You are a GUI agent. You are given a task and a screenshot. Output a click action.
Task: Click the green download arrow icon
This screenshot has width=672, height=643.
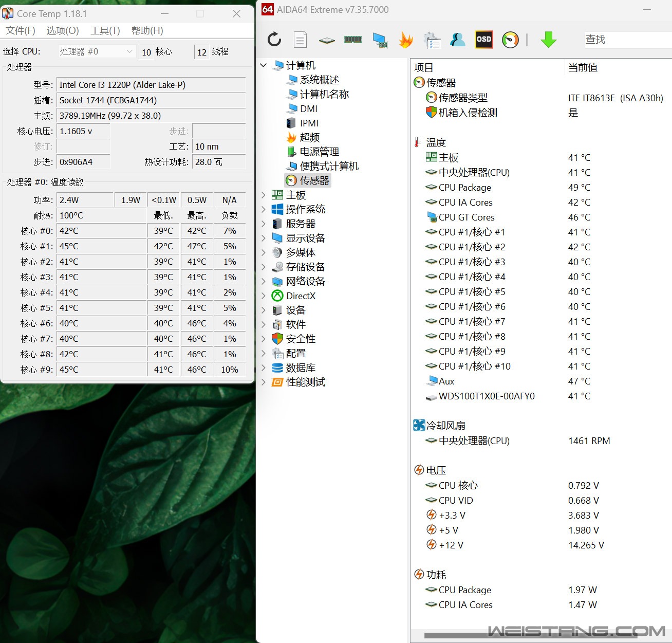(x=549, y=40)
